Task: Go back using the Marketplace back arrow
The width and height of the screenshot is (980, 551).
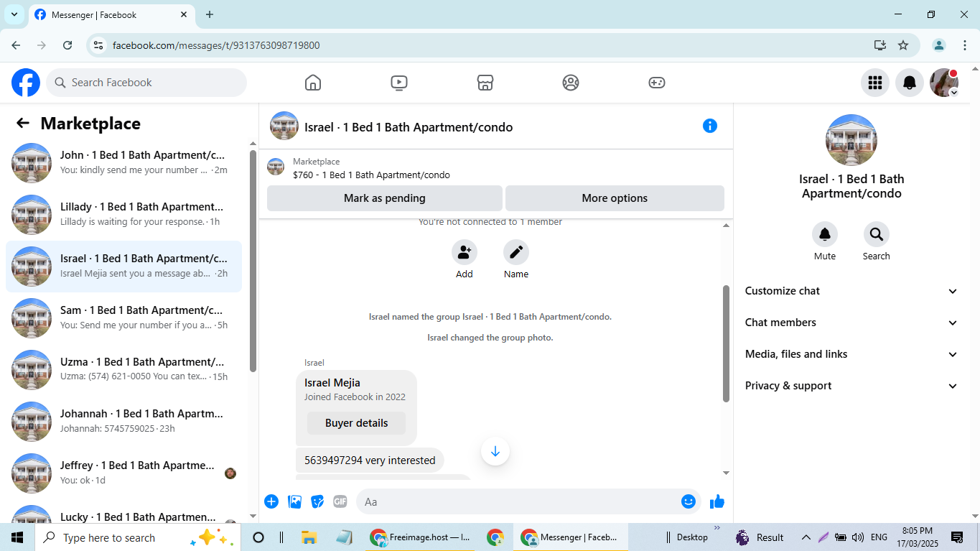Action: (x=23, y=123)
